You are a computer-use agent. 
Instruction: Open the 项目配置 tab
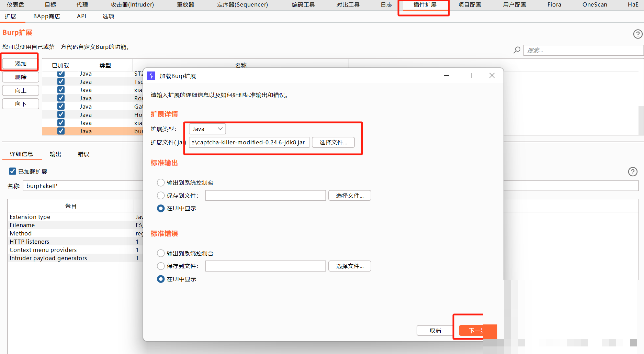coord(470,5)
